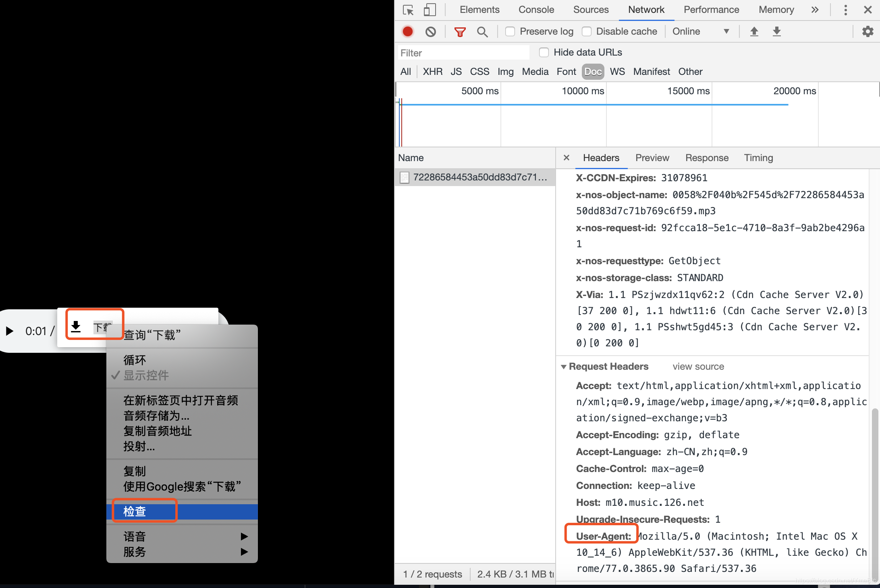Viewport: 880px width, 588px height.
Task: Export HAR file with download arrow
Action: click(776, 31)
